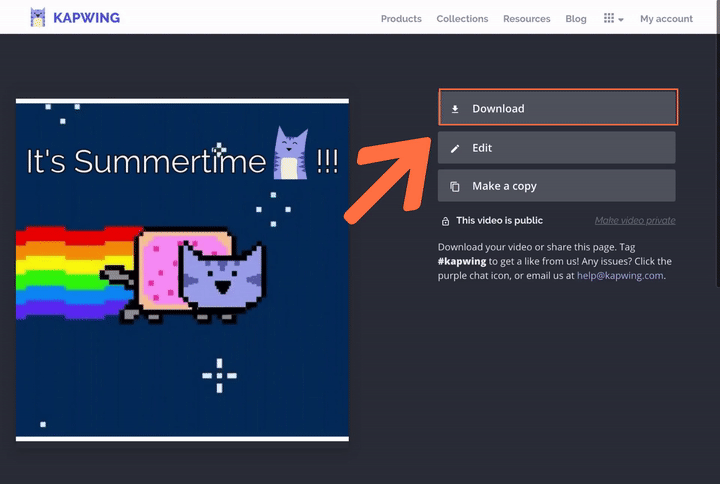Click the Nyan cat video preview

click(182, 270)
